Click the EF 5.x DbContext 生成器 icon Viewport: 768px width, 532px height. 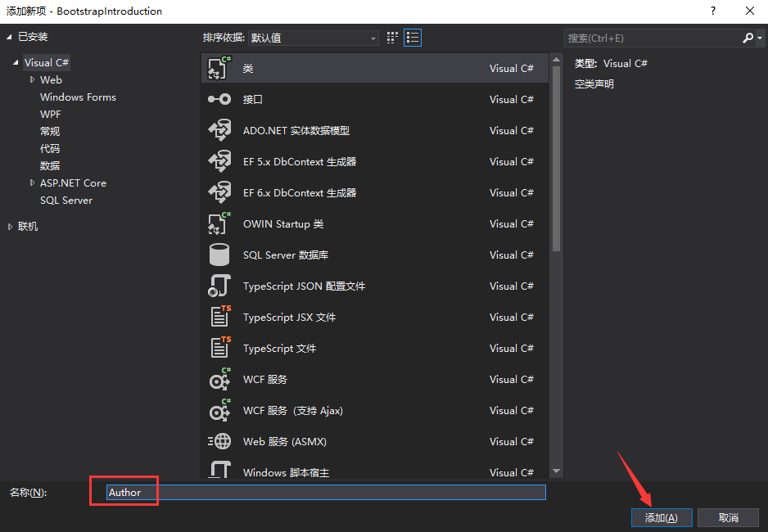pos(219,161)
